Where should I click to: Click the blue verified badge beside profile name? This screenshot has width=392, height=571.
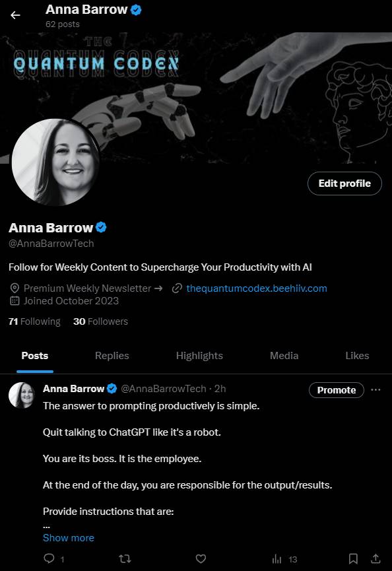(101, 227)
